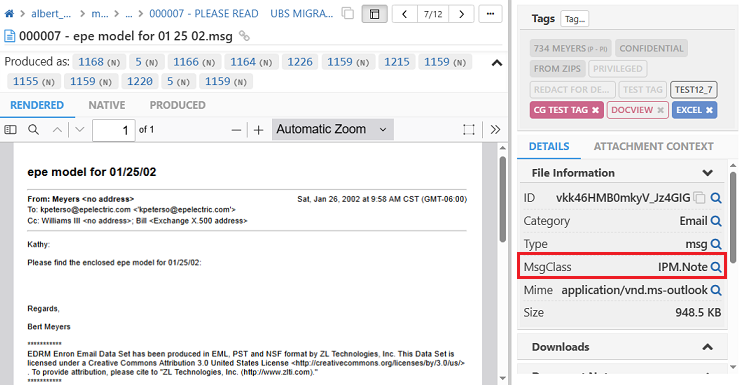Search by MsgClass IPM.Note magnifier
Image resolution: width=744 pixels, height=385 pixels.
pos(716,267)
